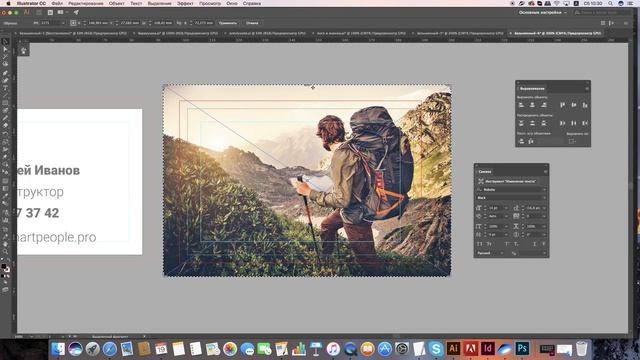Open the font size dropdown
Image resolution: width=640 pixels, height=360 pixels.
(506, 208)
